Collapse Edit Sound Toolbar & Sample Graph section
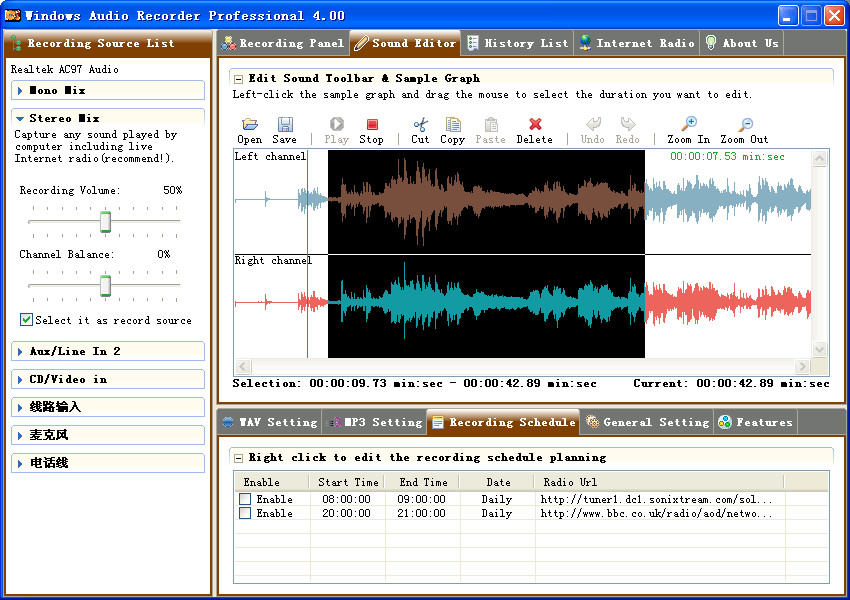The width and height of the screenshot is (850, 600). [x=238, y=79]
